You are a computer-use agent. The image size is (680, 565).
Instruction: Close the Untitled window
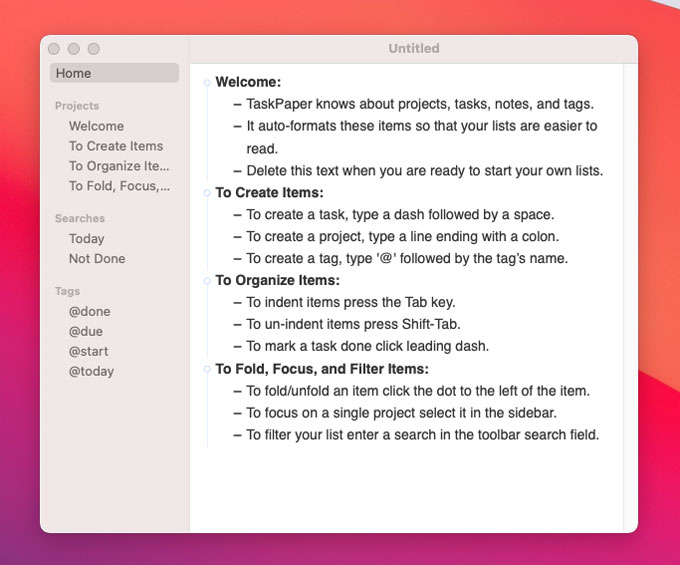tap(54, 49)
